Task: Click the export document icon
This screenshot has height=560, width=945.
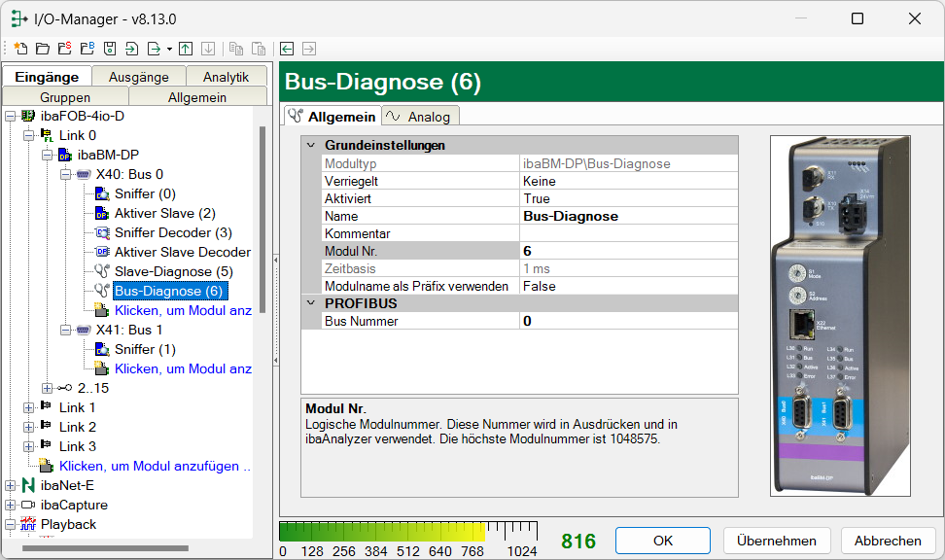Action: pyautogui.click(x=155, y=49)
